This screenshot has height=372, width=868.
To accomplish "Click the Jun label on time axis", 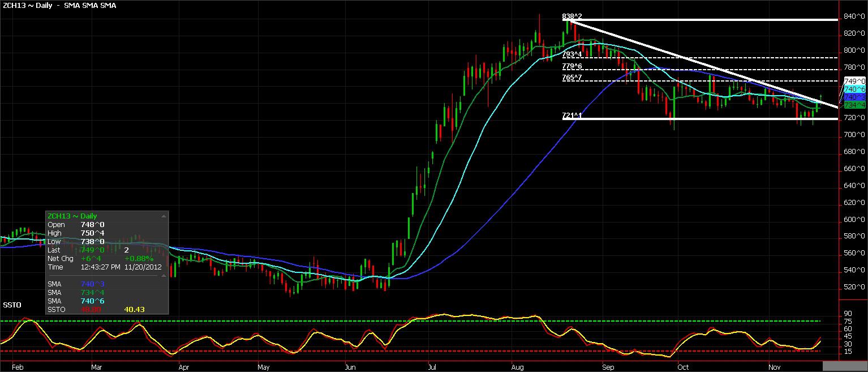I will click(x=350, y=366).
